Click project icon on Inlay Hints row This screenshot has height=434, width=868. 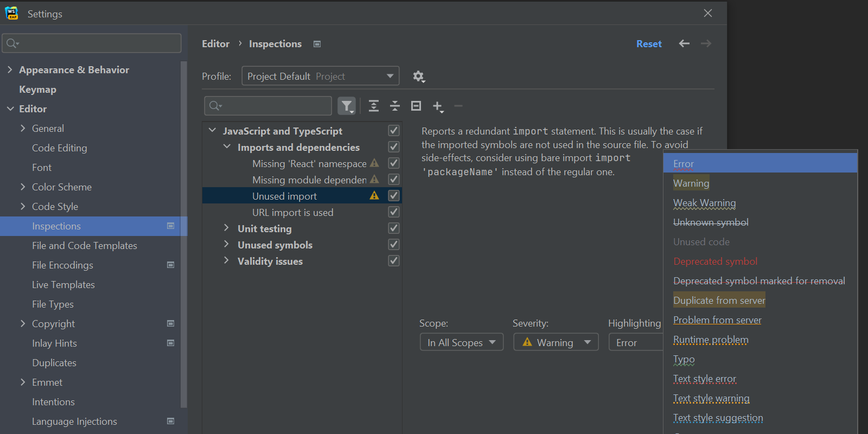pyautogui.click(x=171, y=343)
